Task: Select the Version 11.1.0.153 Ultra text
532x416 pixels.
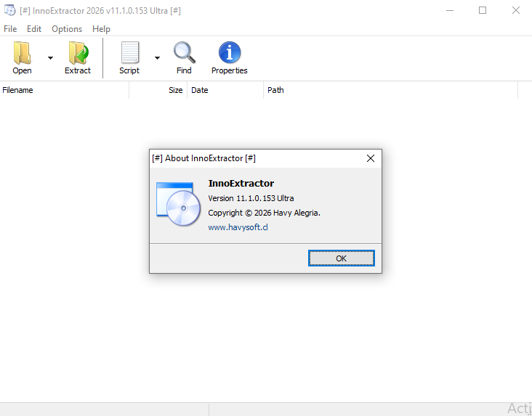Action: (251, 198)
